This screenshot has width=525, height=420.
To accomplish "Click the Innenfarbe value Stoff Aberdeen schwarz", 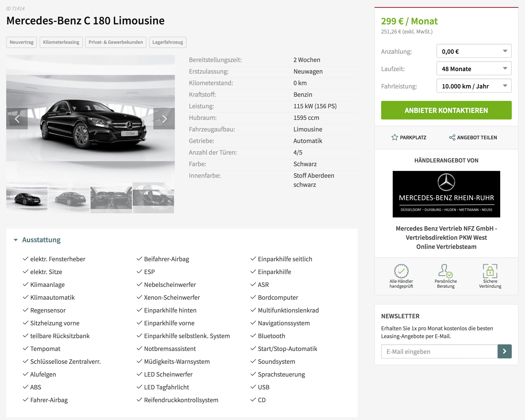I will click(314, 180).
